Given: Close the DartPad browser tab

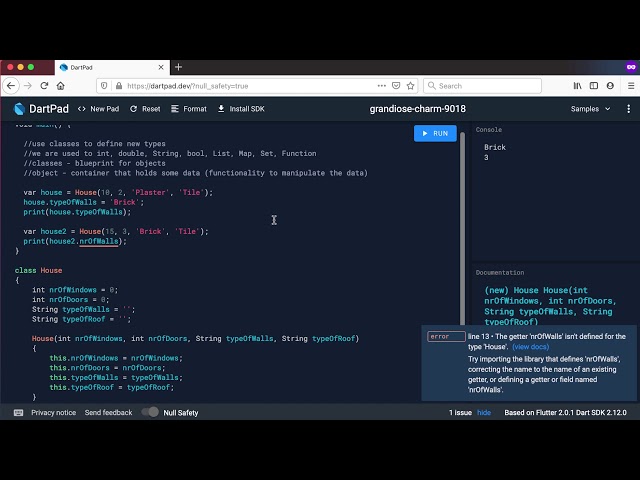Looking at the screenshot, I should (161, 67).
